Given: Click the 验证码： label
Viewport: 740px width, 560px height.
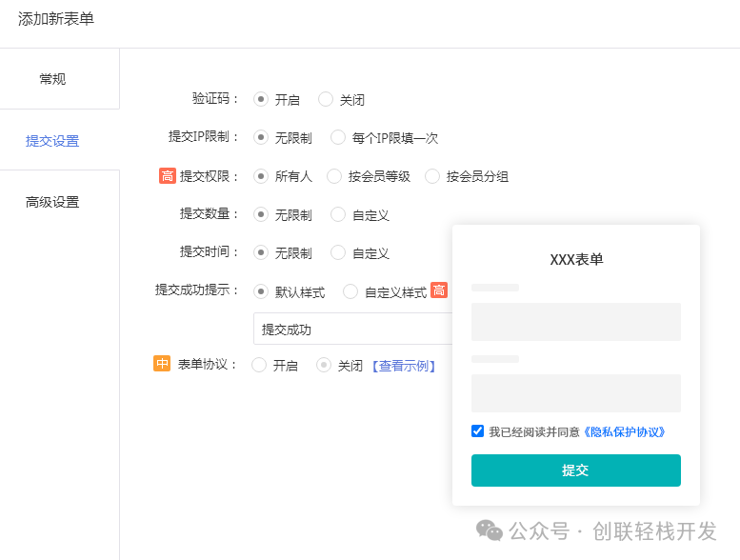Looking at the screenshot, I should (215, 99).
